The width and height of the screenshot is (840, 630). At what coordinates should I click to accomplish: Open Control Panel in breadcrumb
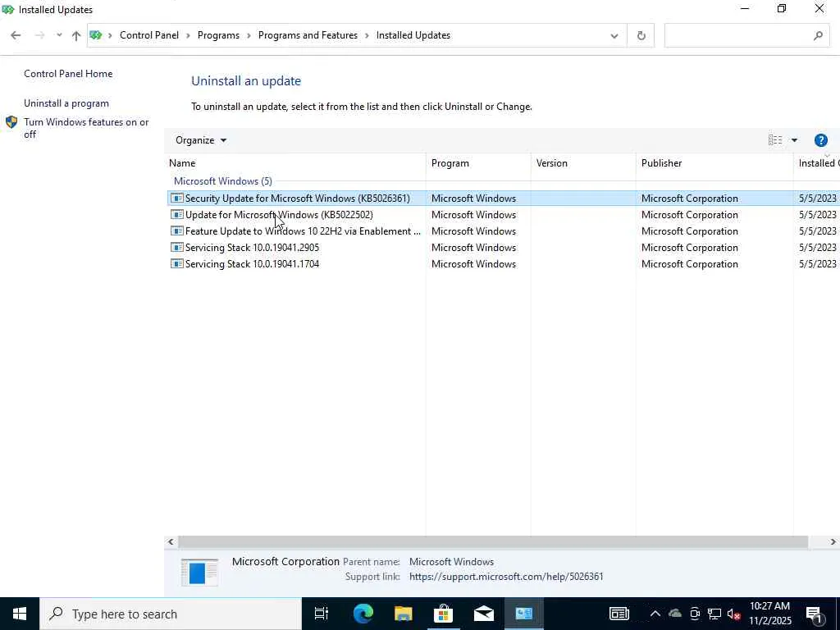click(x=149, y=35)
